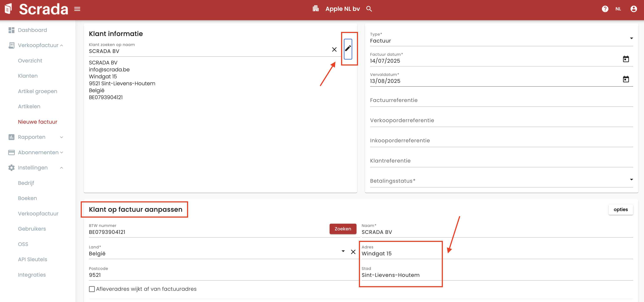Viewport: 644px width, 302px height.
Task: Go to Klanten in sidebar
Action: pos(28,76)
